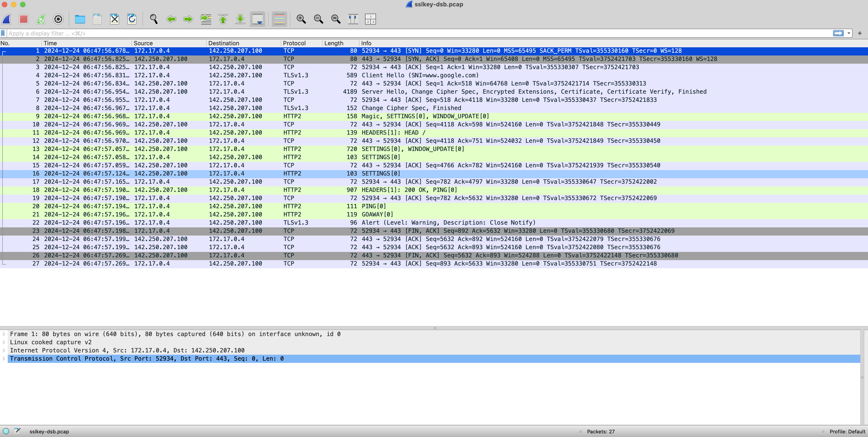Select packet 27 final ACK row

pyautogui.click(x=434, y=264)
